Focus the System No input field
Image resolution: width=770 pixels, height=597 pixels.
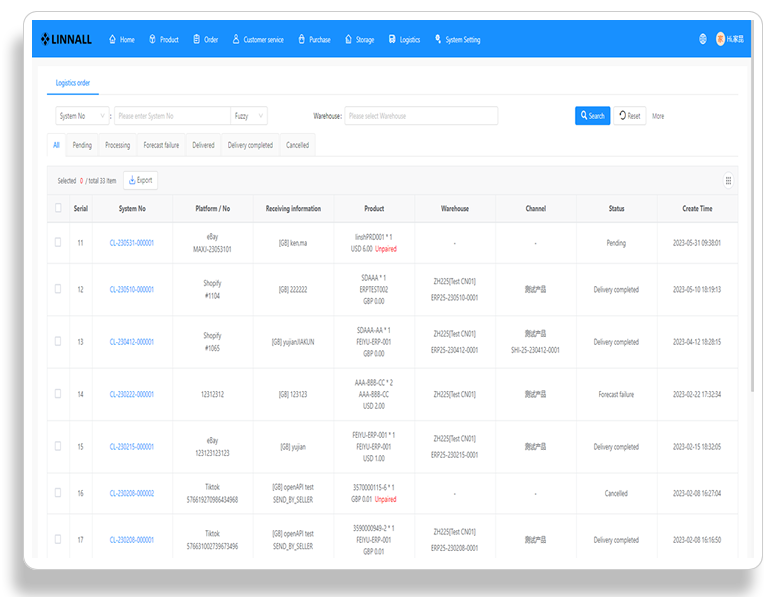172,116
